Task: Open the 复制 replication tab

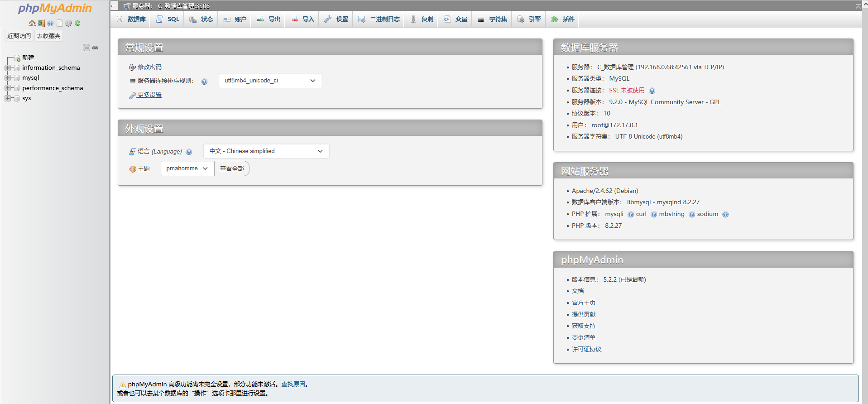Action: pyautogui.click(x=422, y=19)
